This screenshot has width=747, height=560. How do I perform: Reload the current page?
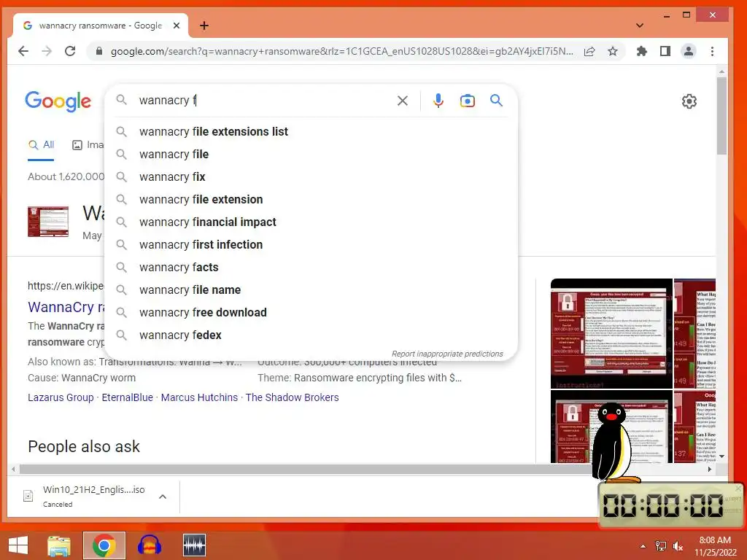(x=70, y=51)
